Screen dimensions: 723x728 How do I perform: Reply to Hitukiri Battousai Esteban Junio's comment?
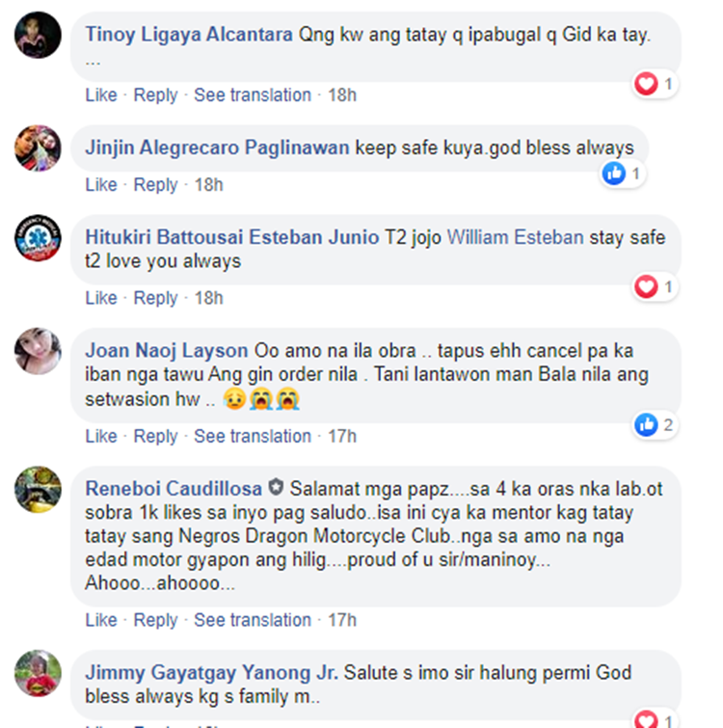coord(155,298)
